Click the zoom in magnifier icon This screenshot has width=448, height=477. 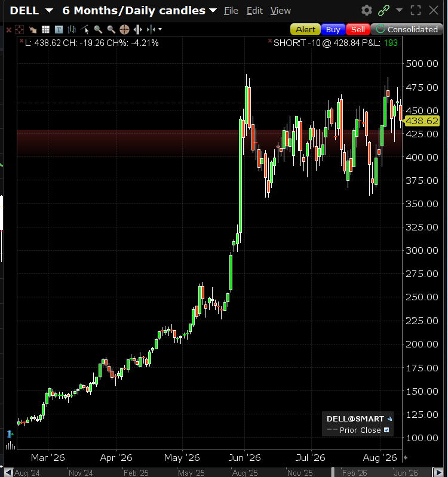[98, 29]
